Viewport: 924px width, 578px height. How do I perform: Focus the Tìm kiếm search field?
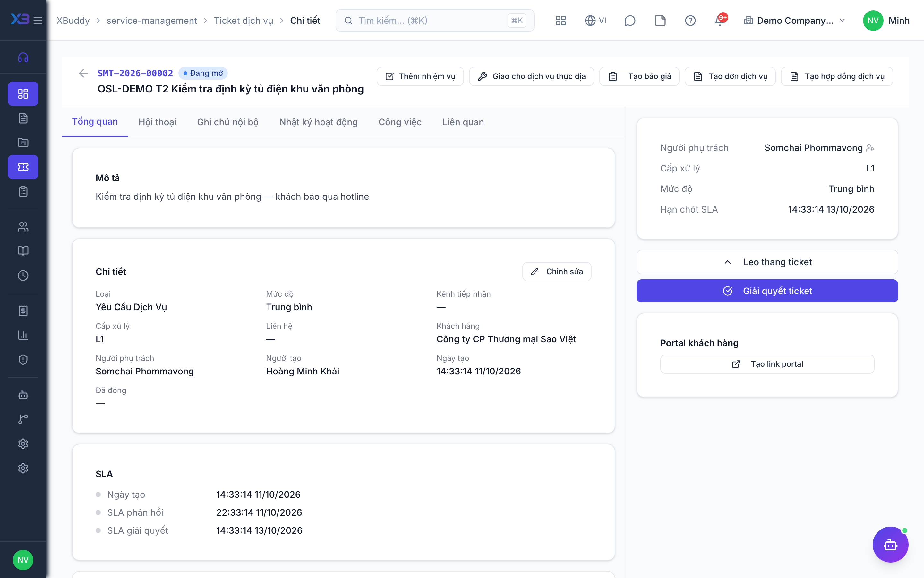434,20
